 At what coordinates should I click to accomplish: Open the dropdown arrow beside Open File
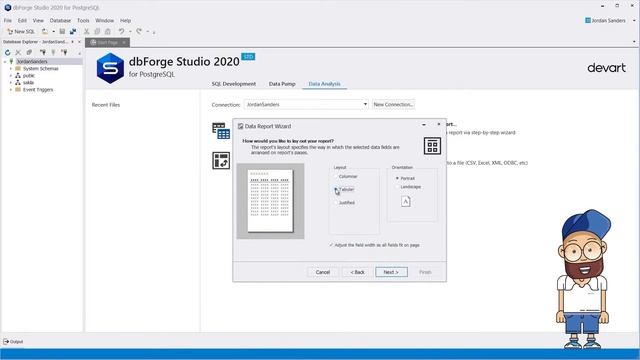[53, 31]
